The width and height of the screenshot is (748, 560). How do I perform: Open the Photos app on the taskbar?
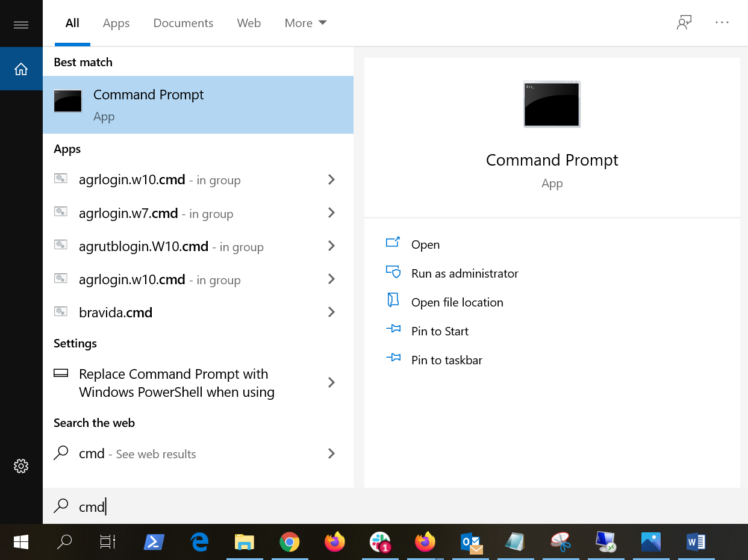click(651, 543)
